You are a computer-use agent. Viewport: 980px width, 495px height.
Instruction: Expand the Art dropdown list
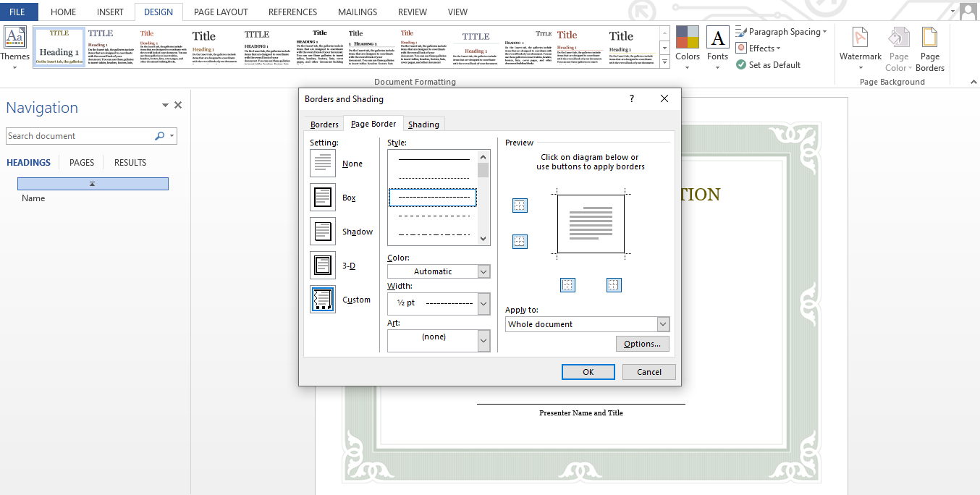(483, 341)
